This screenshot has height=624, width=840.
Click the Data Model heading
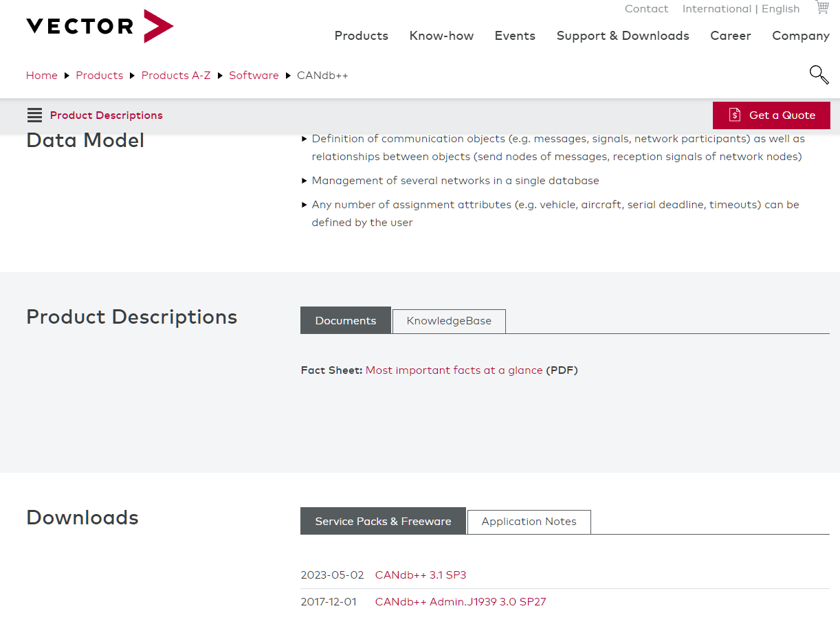pos(85,140)
